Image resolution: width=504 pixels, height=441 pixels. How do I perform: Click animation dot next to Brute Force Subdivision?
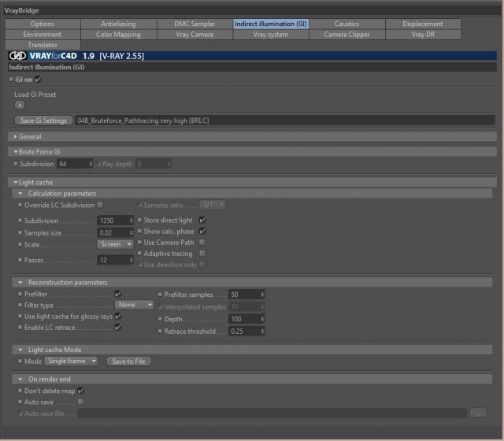16,164
